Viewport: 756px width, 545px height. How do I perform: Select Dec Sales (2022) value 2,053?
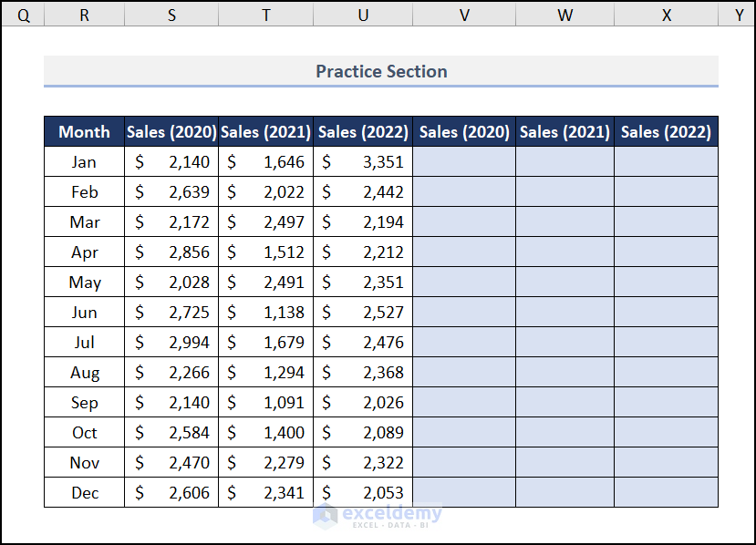point(363,493)
